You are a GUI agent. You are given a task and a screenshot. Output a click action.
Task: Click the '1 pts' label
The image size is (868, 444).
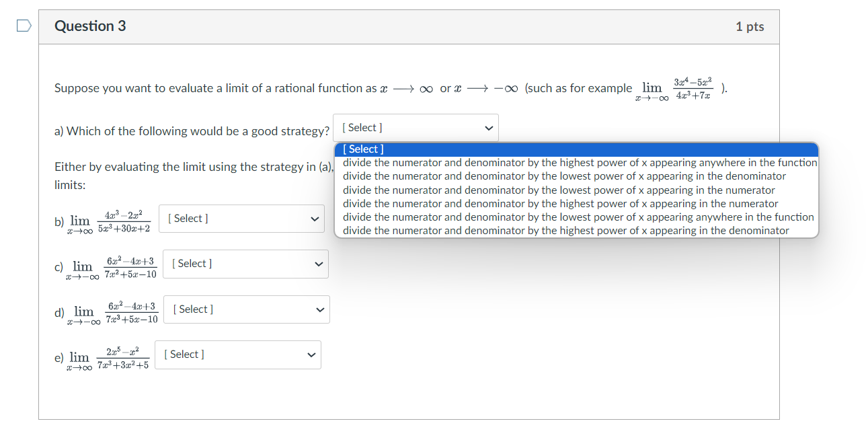(x=749, y=26)
